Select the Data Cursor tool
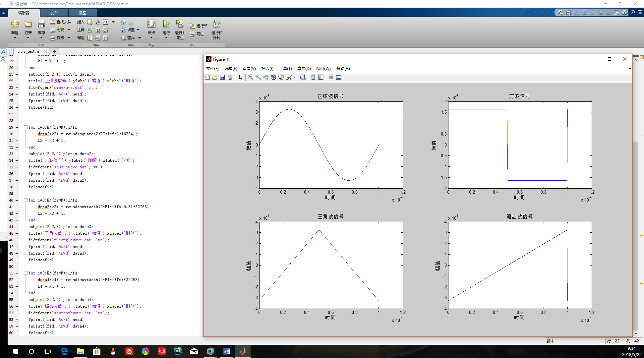The height and width of the screenshot is (358, 644). [x=281, y=77]
